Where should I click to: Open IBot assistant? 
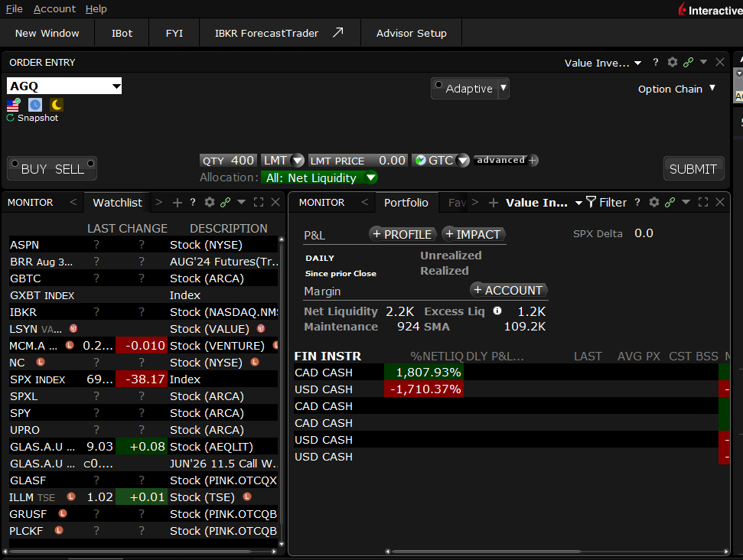click(122, 33)
